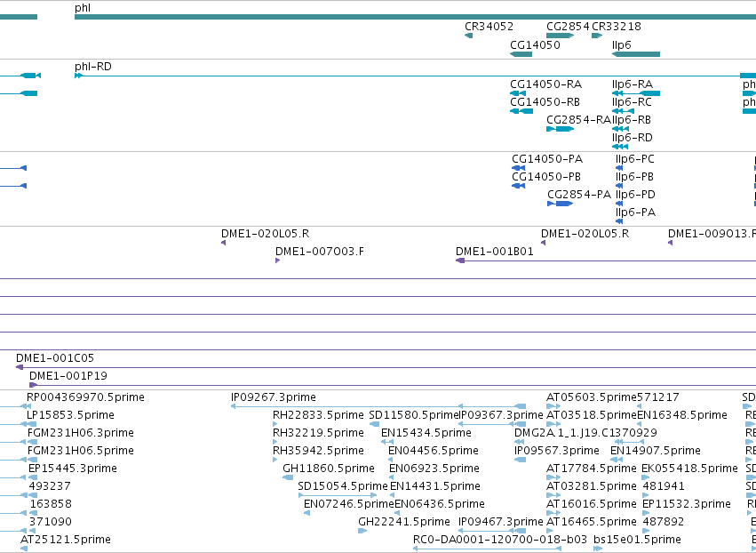756x553 pixels.
Task: Click the AT05603.5prime EST label
Action: point(592,397)
